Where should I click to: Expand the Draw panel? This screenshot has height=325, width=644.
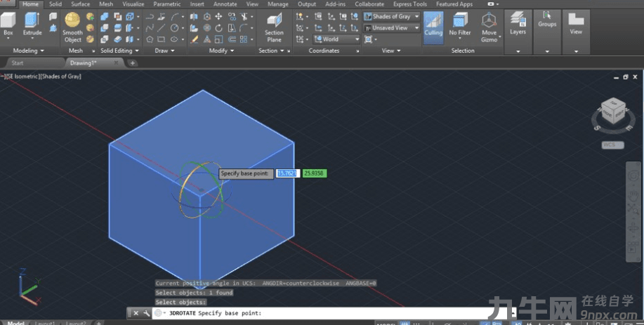coord(165,51)
